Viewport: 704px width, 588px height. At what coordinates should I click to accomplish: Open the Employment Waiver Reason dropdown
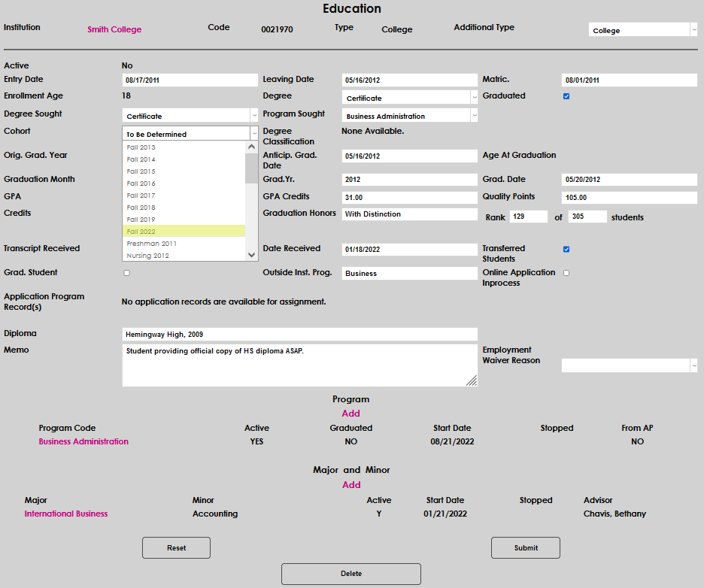[629, 365]
